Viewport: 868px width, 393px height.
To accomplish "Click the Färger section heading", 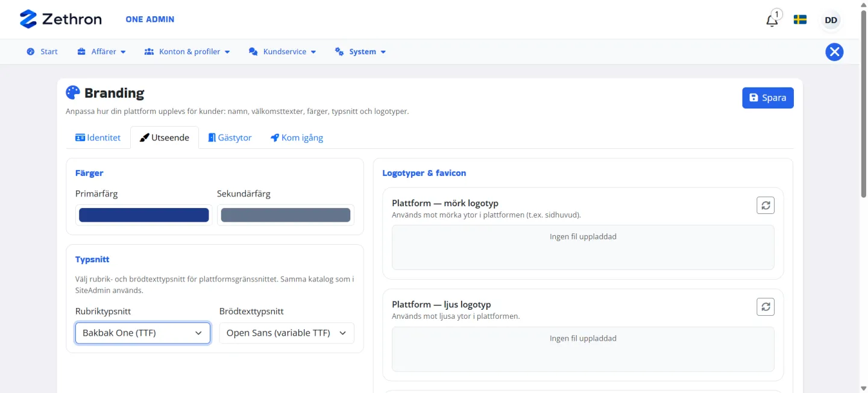I will (x=89, y=173).
